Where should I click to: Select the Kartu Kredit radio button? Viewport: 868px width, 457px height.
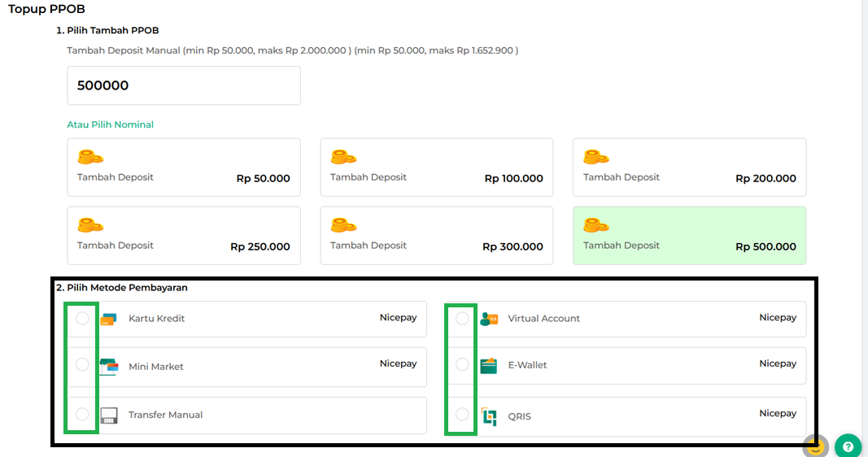(82, 319)
